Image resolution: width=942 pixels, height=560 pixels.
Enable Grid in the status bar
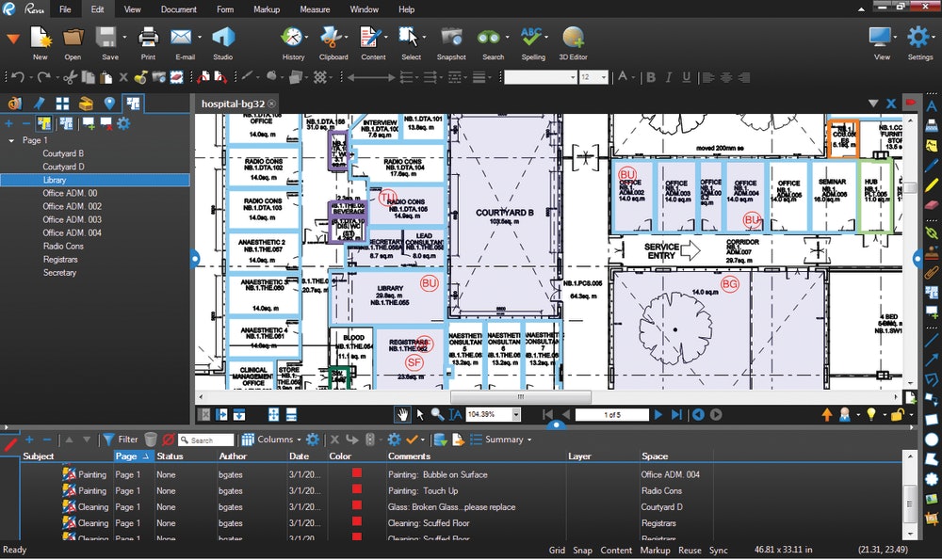point(557,551)
